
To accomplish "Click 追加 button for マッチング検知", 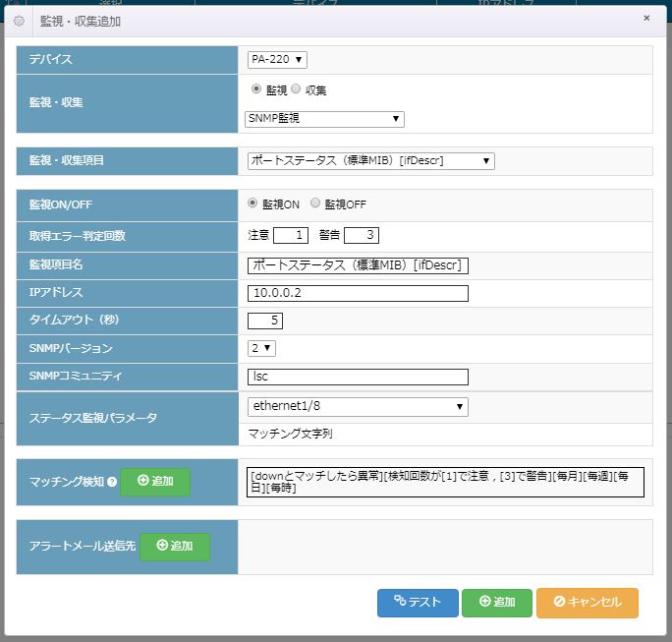I will click(155, 482).
